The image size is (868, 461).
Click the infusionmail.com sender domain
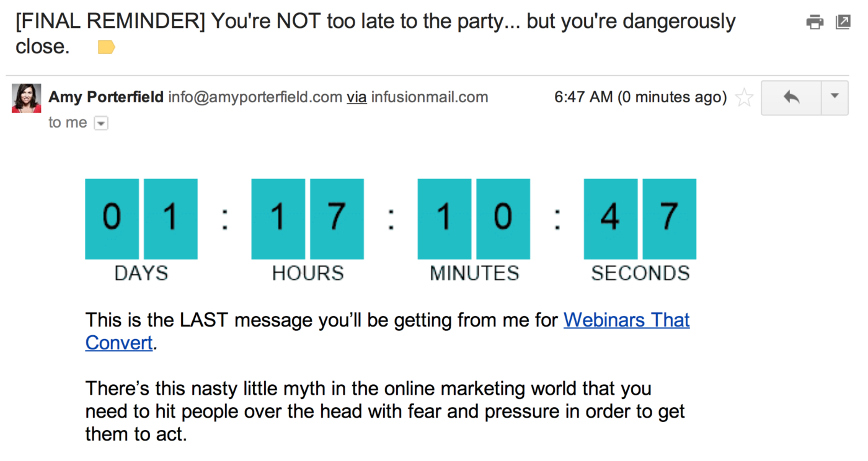(x=429, y=97)
